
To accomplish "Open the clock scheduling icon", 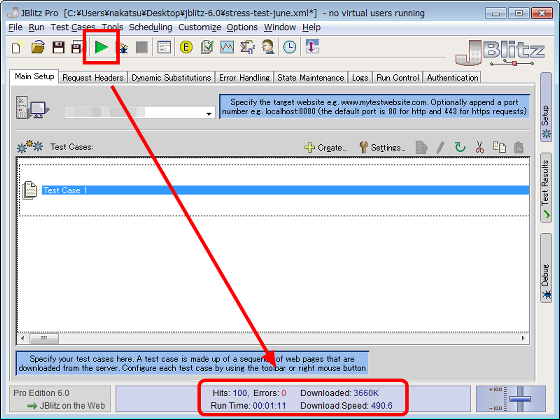I will (290, 47).
